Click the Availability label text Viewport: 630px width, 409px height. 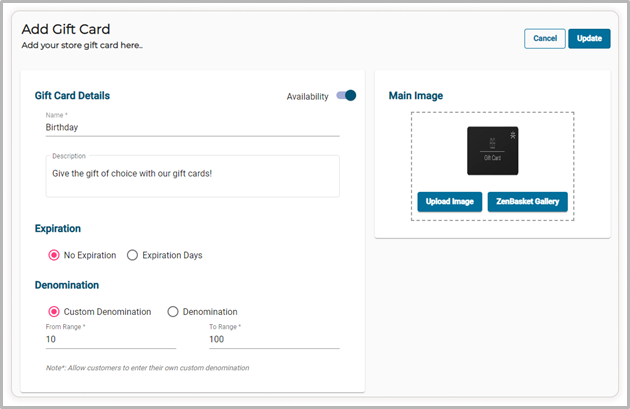307,96
